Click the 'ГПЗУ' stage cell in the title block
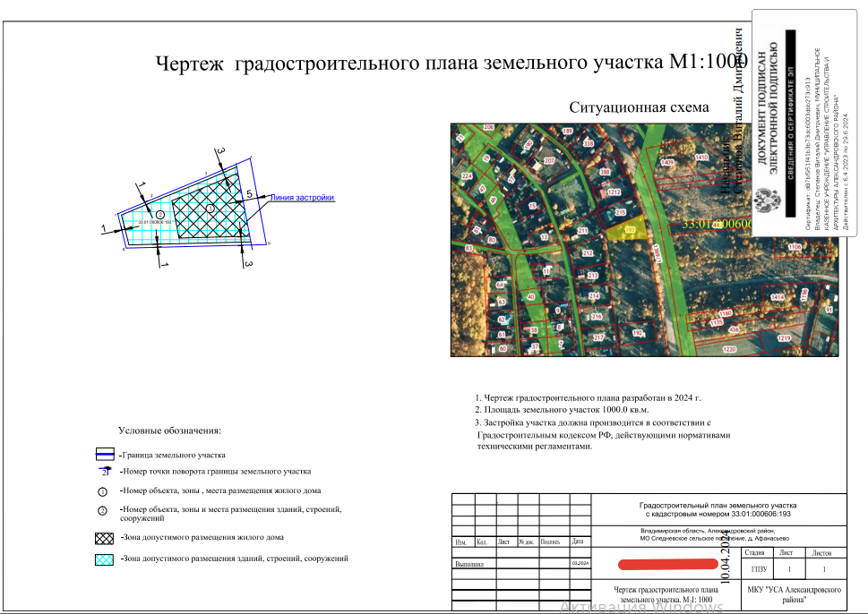 (x=759, y=569)
